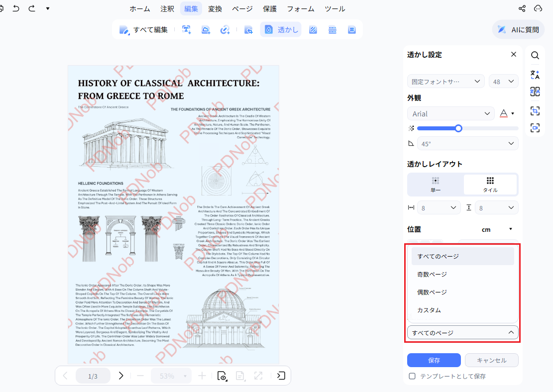Open the header and footer tool icon

(x=332, y=30)
